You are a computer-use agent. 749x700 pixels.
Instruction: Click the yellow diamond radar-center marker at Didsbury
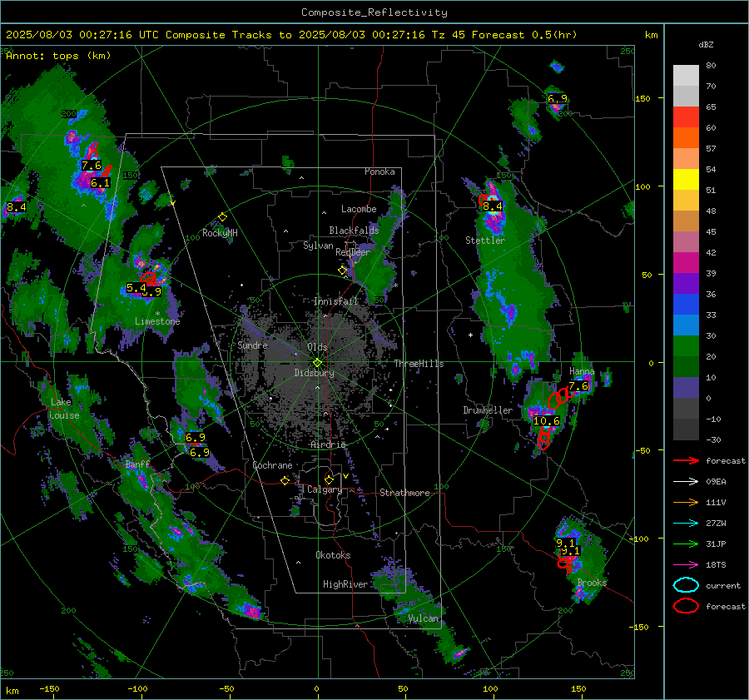pyautogui.click(x=317, y=363)
